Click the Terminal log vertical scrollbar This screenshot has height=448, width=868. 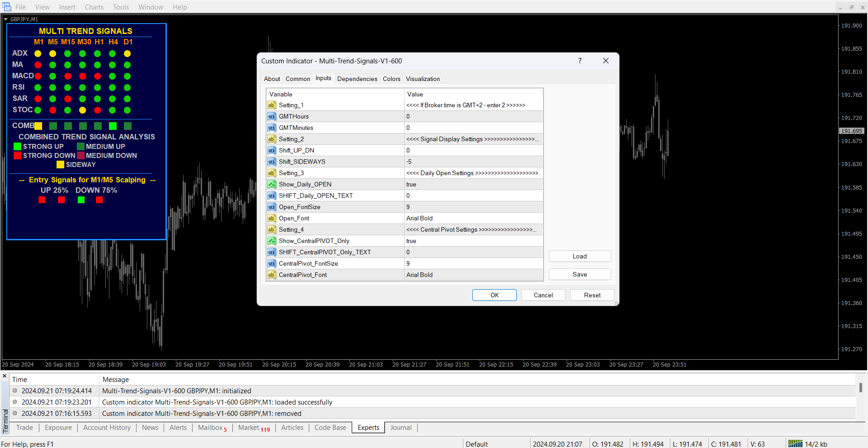tap(860, 387)
